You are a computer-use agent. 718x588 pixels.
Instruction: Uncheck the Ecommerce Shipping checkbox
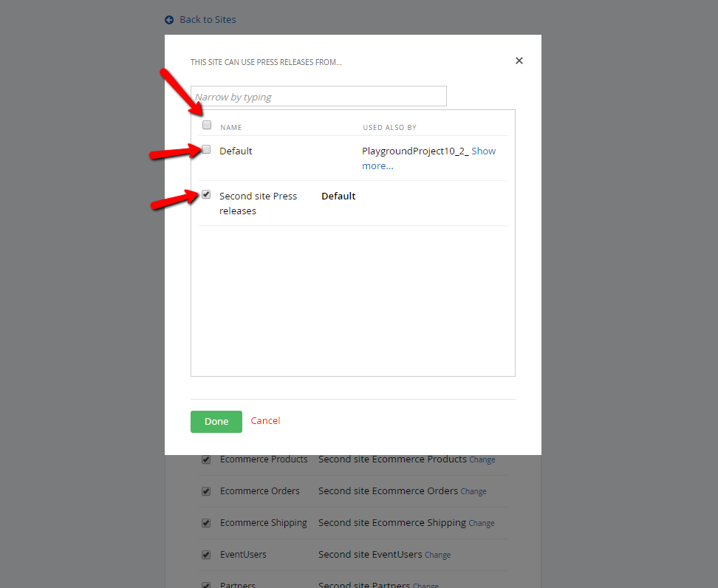pos(206,523)
